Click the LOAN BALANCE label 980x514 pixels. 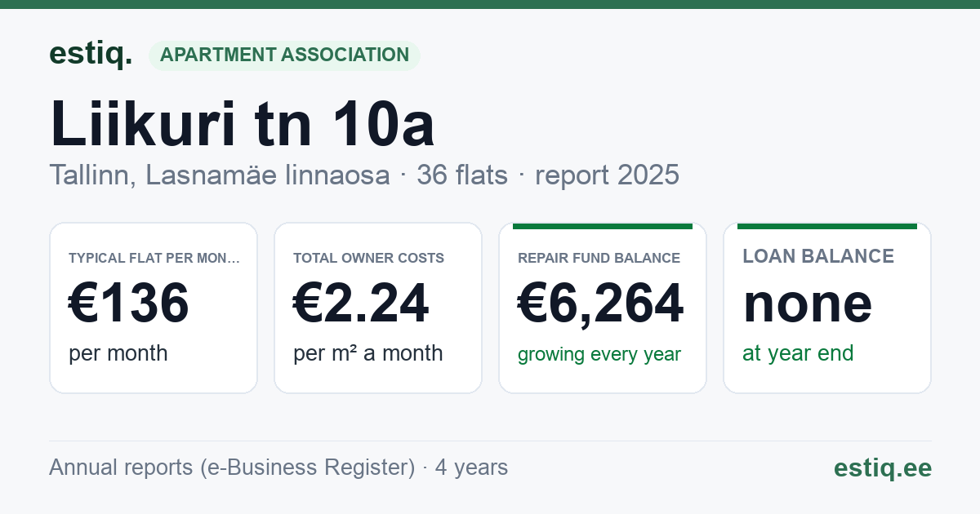(818, 256)
